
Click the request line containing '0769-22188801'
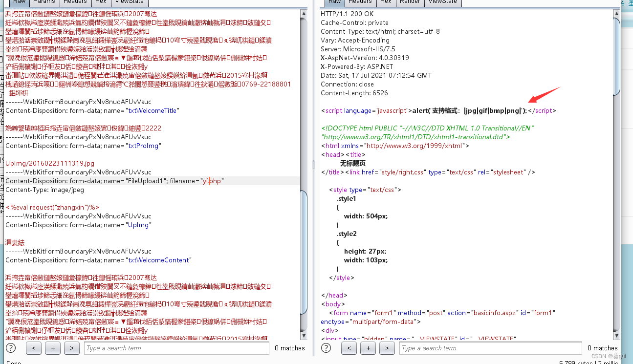[148, 84]
